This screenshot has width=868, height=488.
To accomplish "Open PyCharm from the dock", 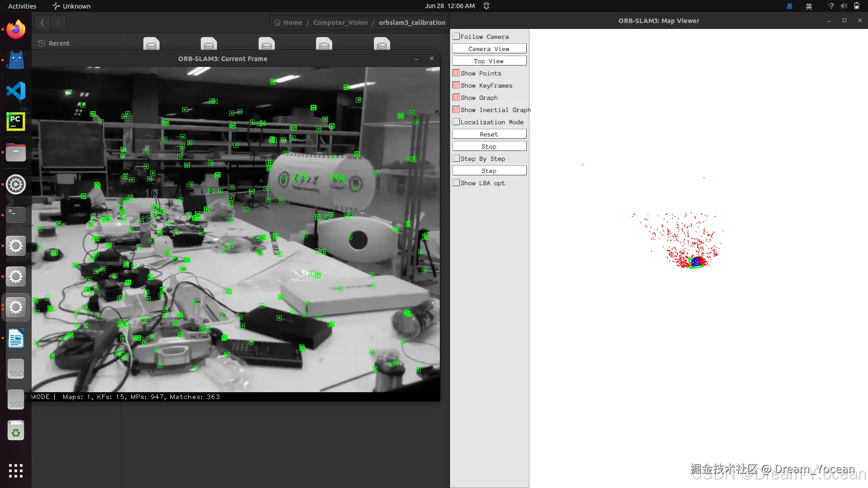I will tap(16, 122).
